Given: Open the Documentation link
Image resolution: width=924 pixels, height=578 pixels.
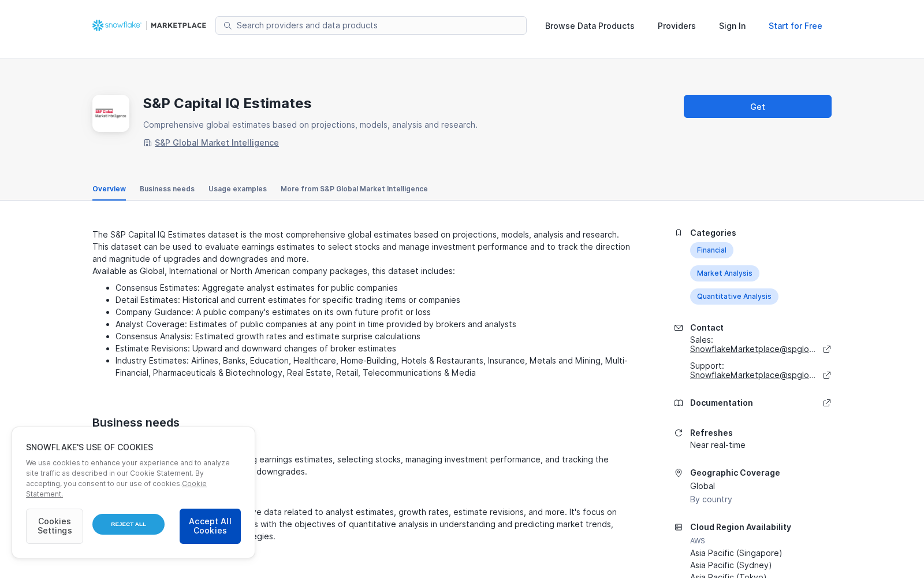Looking at the screenshot, I should [721, 403].
